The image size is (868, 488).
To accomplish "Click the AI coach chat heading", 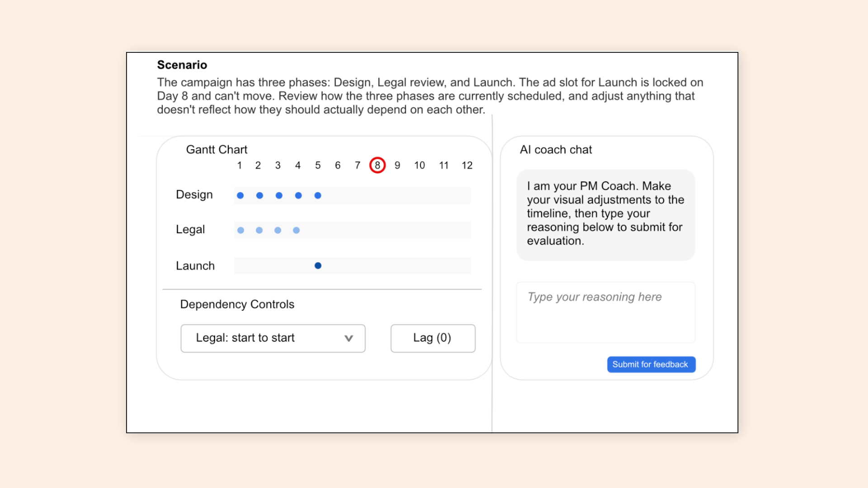I will point(556,150).
